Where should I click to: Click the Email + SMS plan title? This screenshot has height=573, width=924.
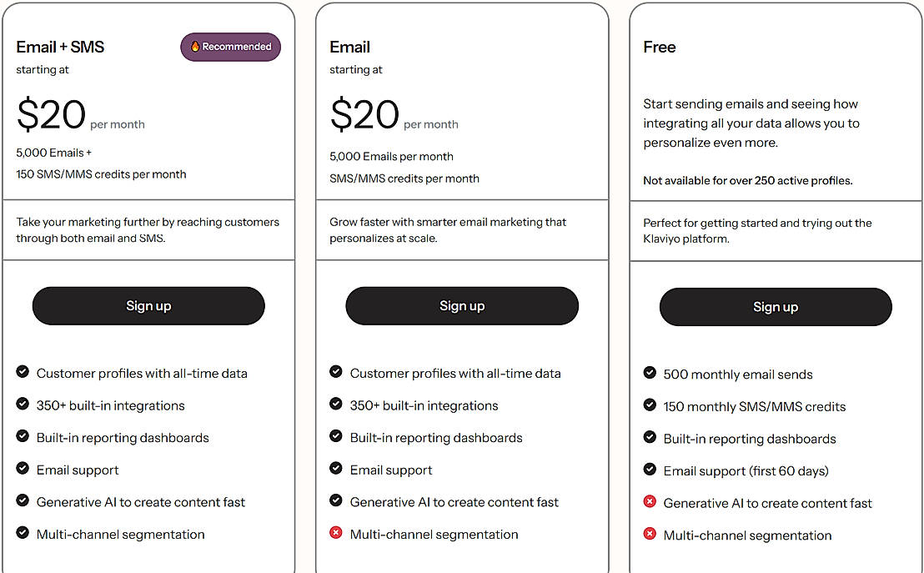coord(60,48)
